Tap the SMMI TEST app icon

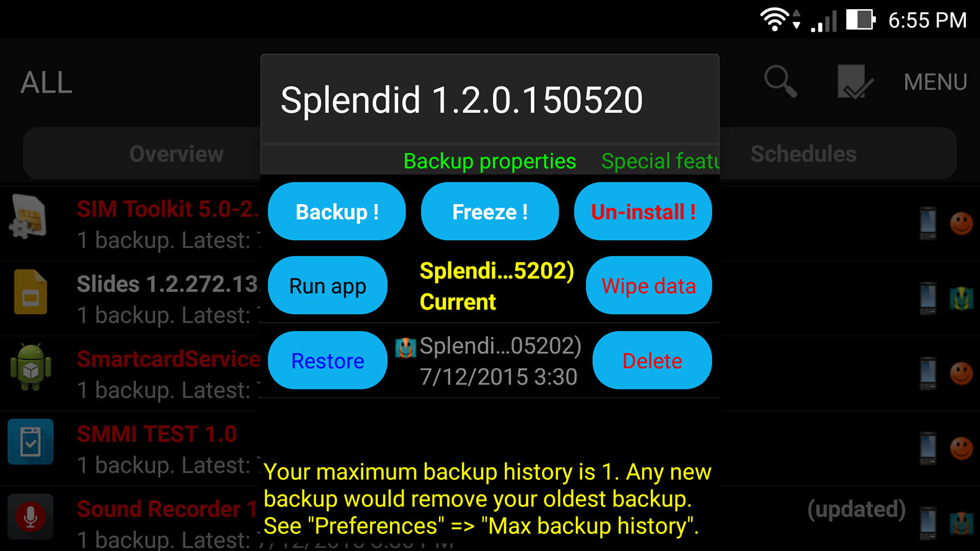pos(31,441)
